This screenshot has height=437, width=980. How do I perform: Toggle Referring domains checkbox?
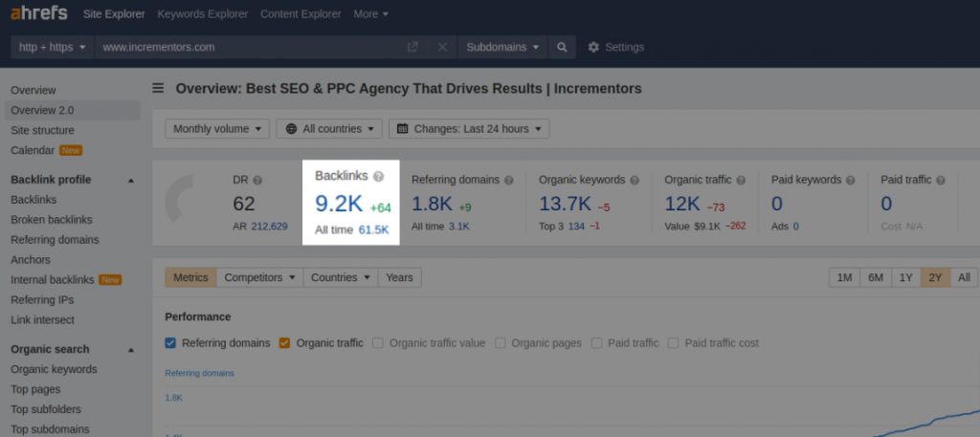(x=170, y=342)
